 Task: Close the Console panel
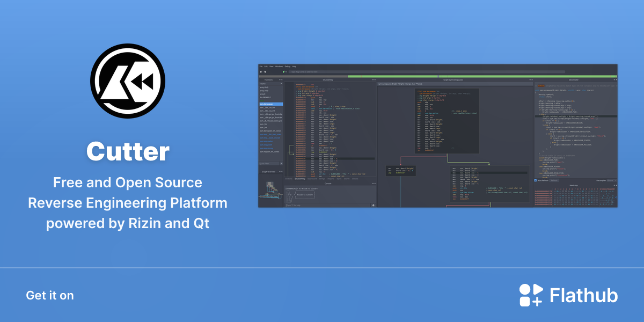(375, 184)
